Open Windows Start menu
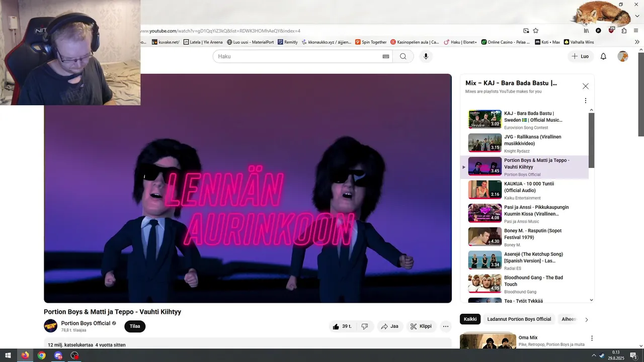This screenshot has height=362, width=644. tap(8, 355)
